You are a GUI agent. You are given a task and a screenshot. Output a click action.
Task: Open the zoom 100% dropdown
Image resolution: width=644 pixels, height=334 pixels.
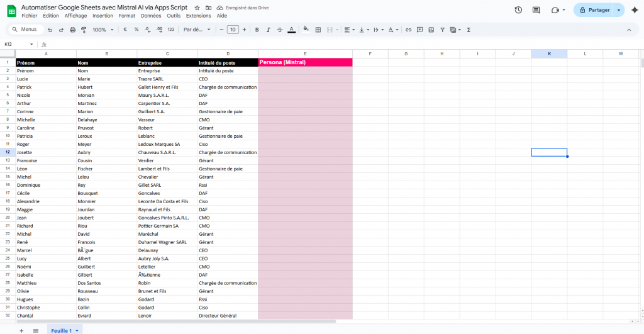pos(103,30)
